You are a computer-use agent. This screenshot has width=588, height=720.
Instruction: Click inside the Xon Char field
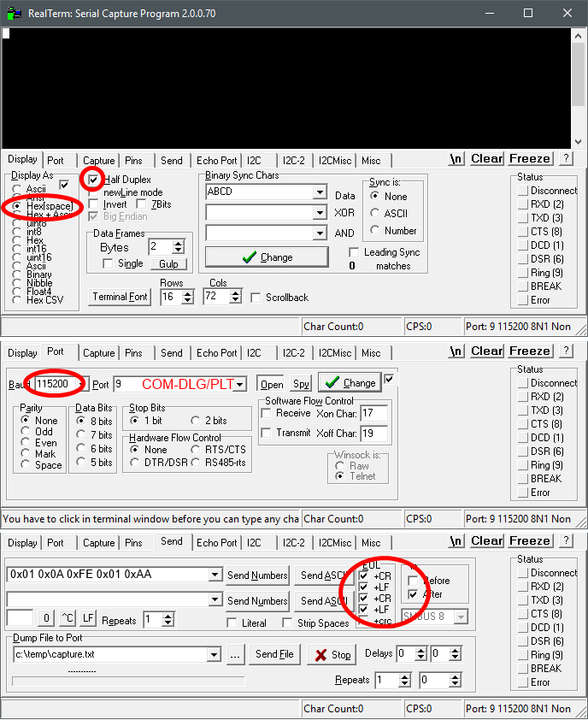[374, 413]
